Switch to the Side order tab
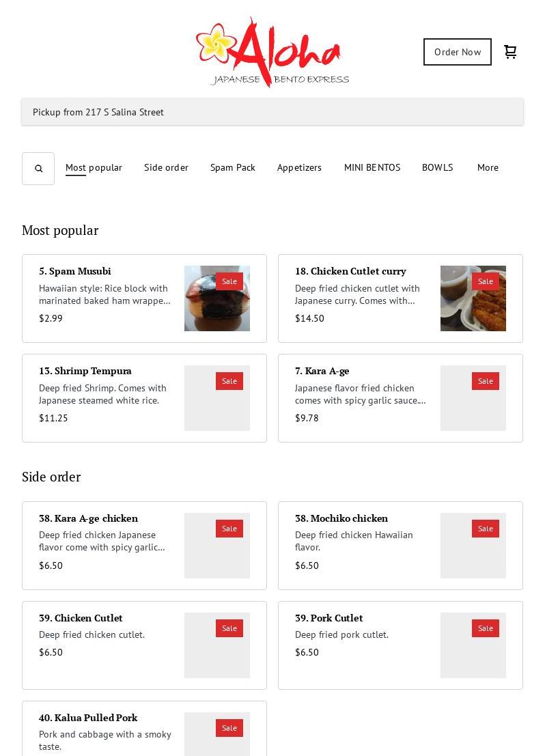 coord(166,167)
